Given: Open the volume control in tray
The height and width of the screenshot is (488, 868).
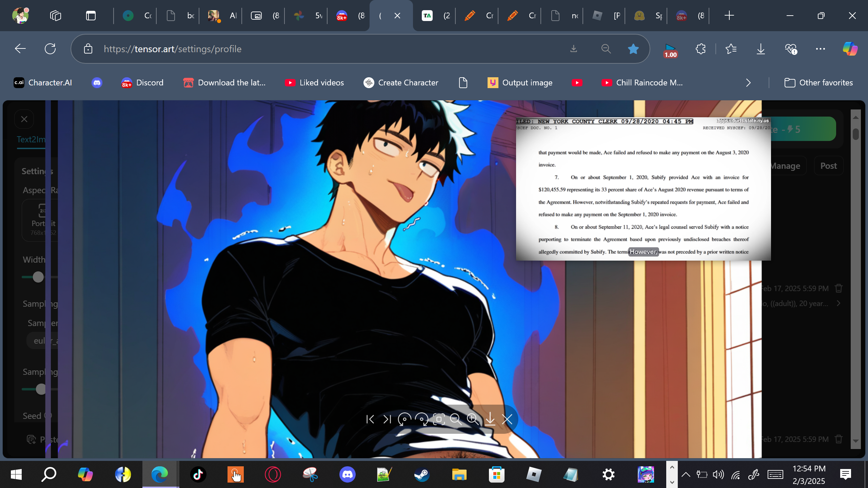Looking at the screenshot, I should (x=718, y=474).
